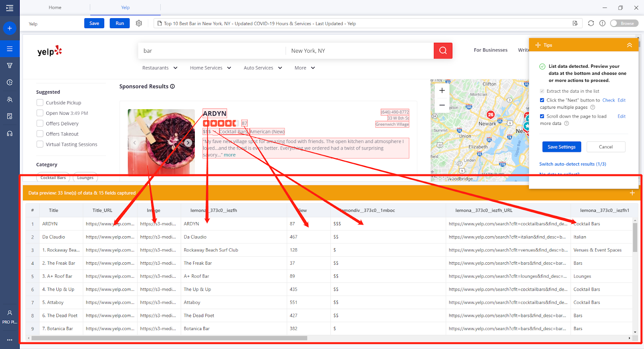Check the Curbside Pickup filter
This screenshot has width=644, height=349.
click(40, 102)
